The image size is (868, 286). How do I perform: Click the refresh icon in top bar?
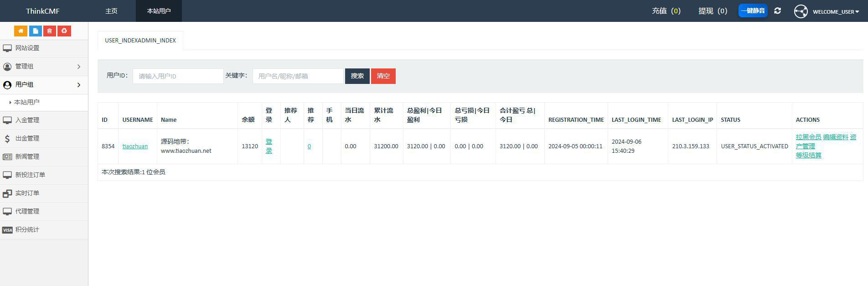(778, 11)
